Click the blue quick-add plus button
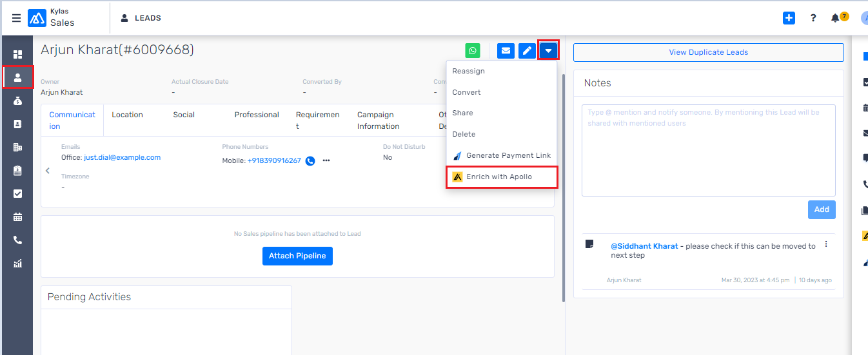 tap(789, 18)
